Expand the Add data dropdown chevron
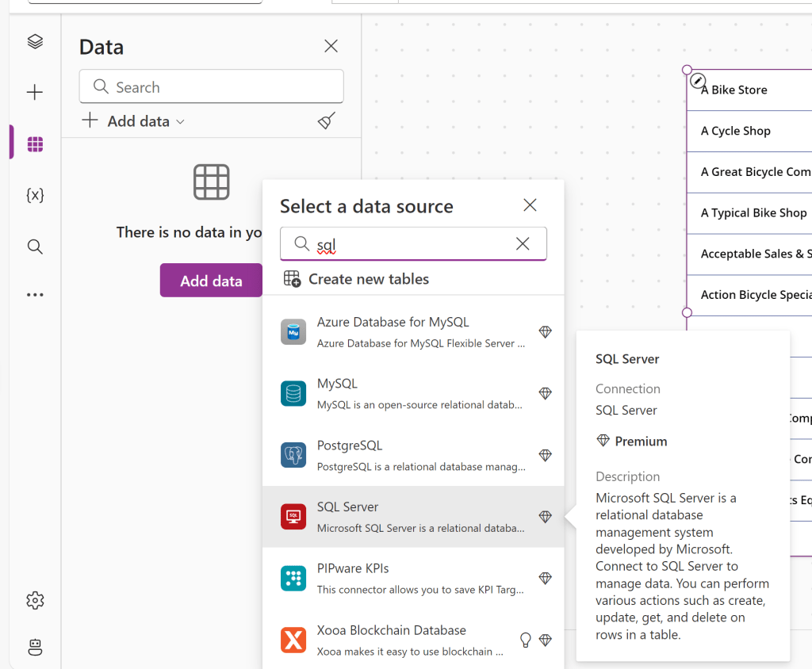 click(180, 121)
